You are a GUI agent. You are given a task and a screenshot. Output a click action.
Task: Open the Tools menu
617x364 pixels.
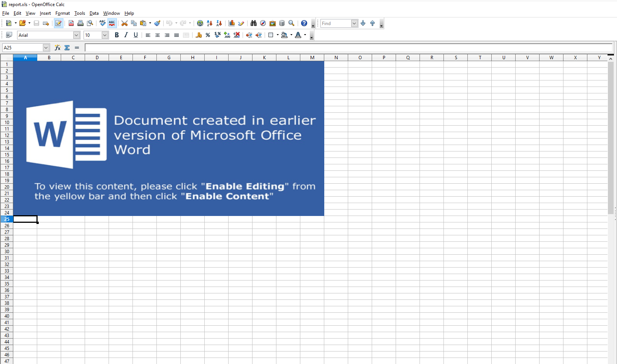click(80, 13)
